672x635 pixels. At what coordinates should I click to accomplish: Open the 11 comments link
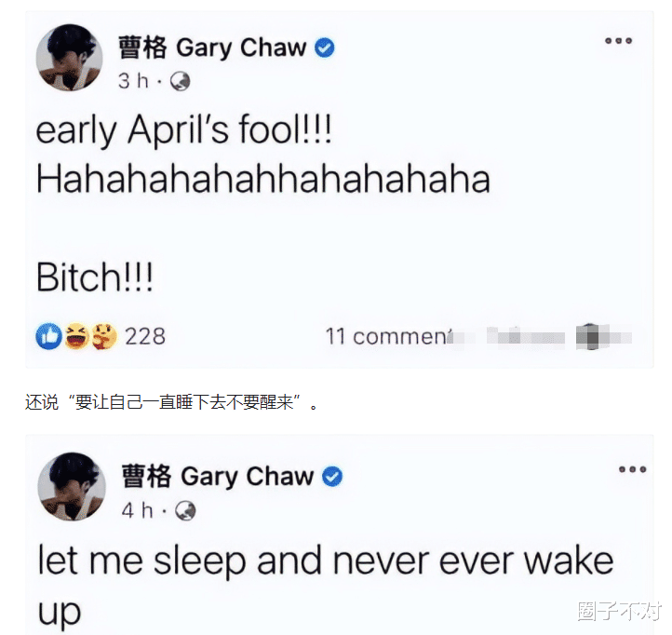coord(389,336)
